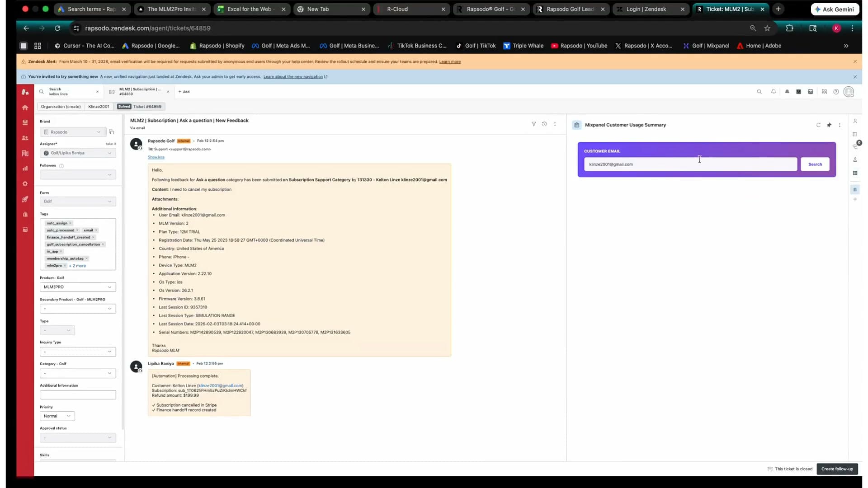Open the Product - Golf MLM2PRO dropdown
This screenshot has height=488, width=868.
pos(77,287)
